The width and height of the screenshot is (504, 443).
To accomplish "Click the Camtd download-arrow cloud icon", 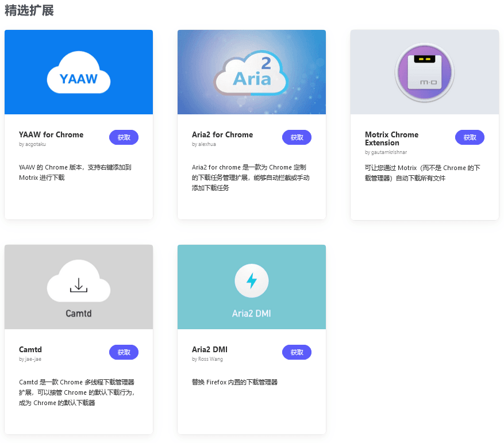I will [x=78, y=280].
